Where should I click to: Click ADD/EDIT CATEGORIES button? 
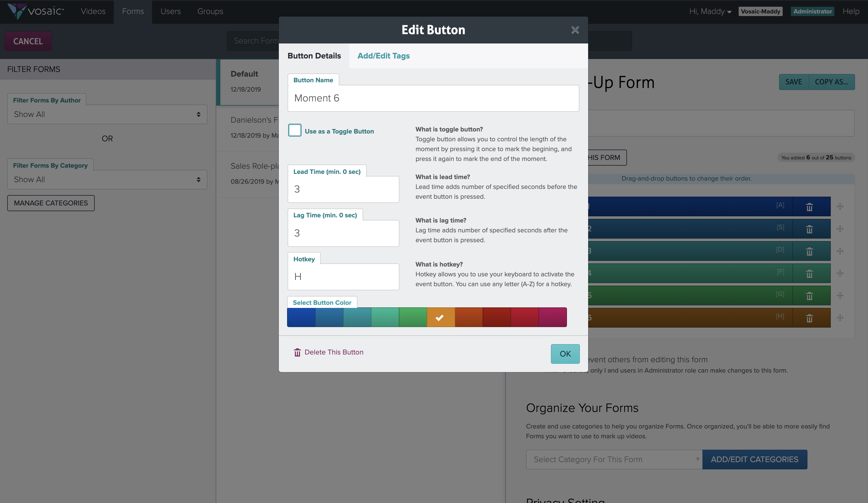(x=755, y=459)
